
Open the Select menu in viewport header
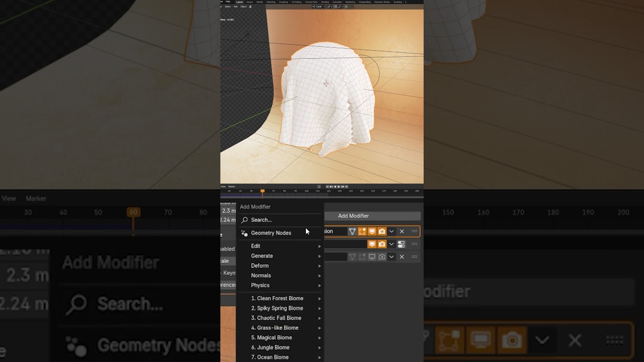tap(227, 7)
